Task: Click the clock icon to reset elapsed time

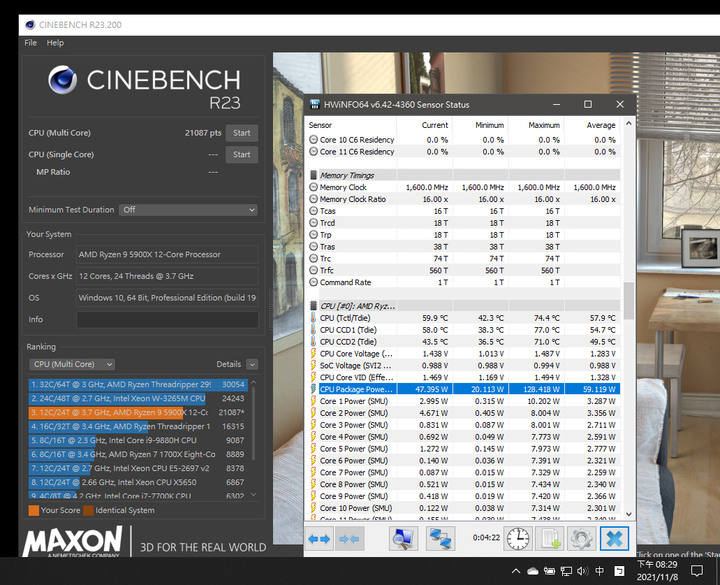Action: tap(518, 539)
